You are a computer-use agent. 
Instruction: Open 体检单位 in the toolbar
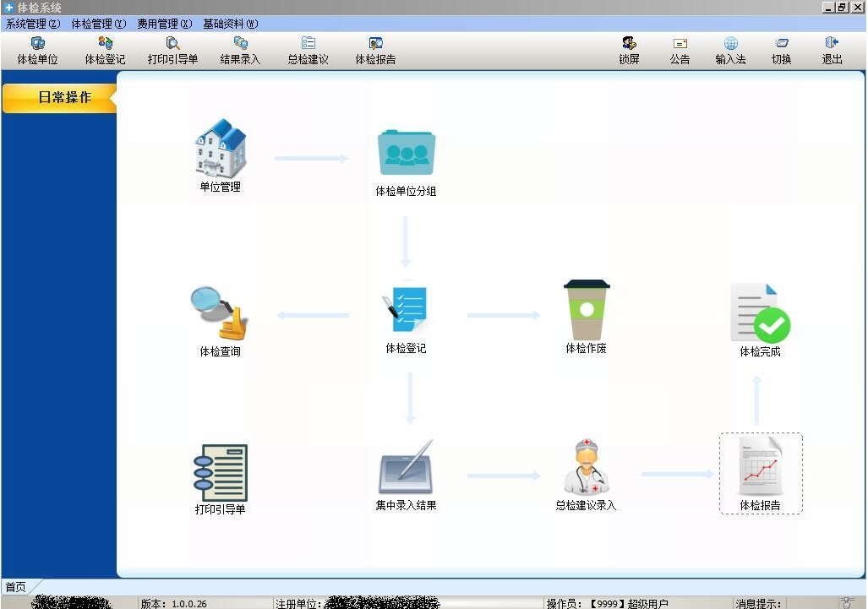(38, 51)
